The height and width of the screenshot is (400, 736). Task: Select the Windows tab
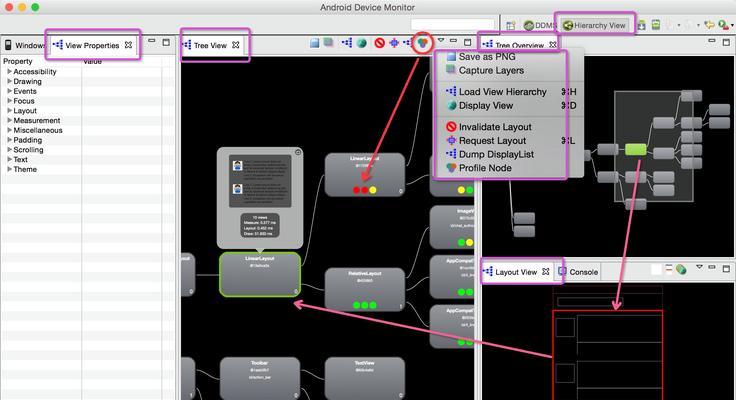coord(24,46)
